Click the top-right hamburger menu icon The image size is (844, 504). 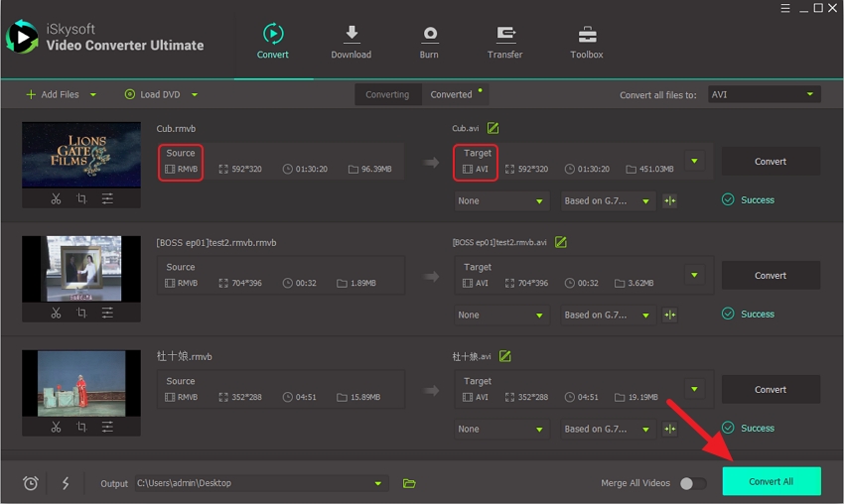[x=783, y=8]
